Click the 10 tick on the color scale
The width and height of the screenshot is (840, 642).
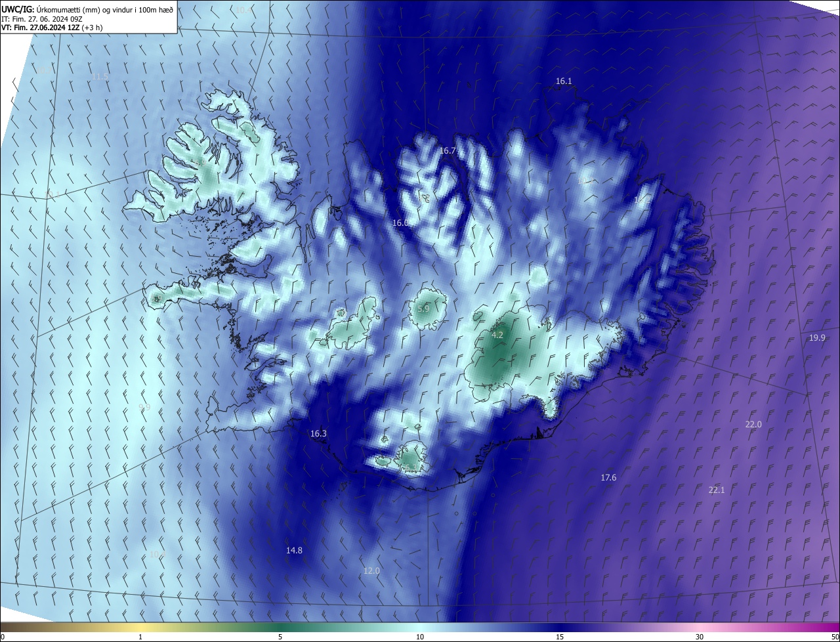(420, 637)
